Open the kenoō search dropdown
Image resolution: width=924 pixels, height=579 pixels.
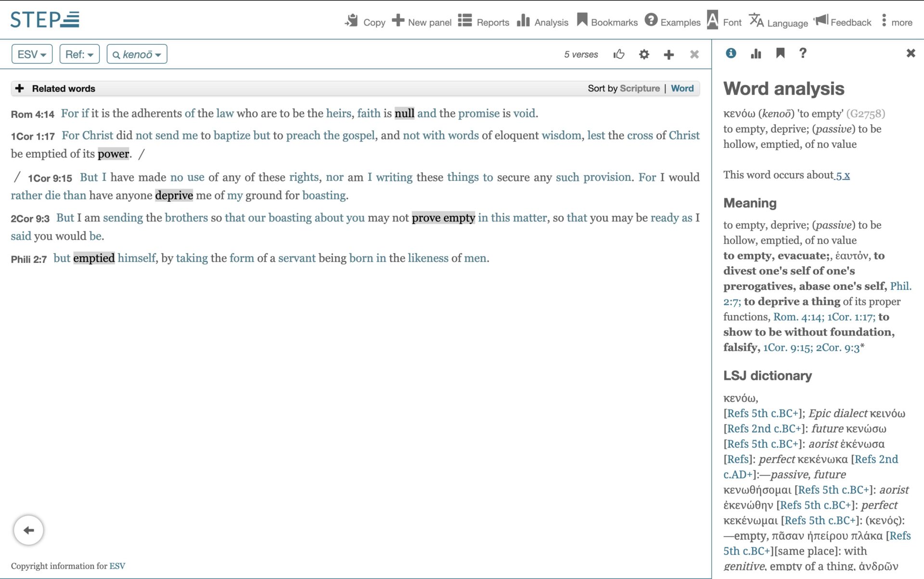(x=137, y=54)
